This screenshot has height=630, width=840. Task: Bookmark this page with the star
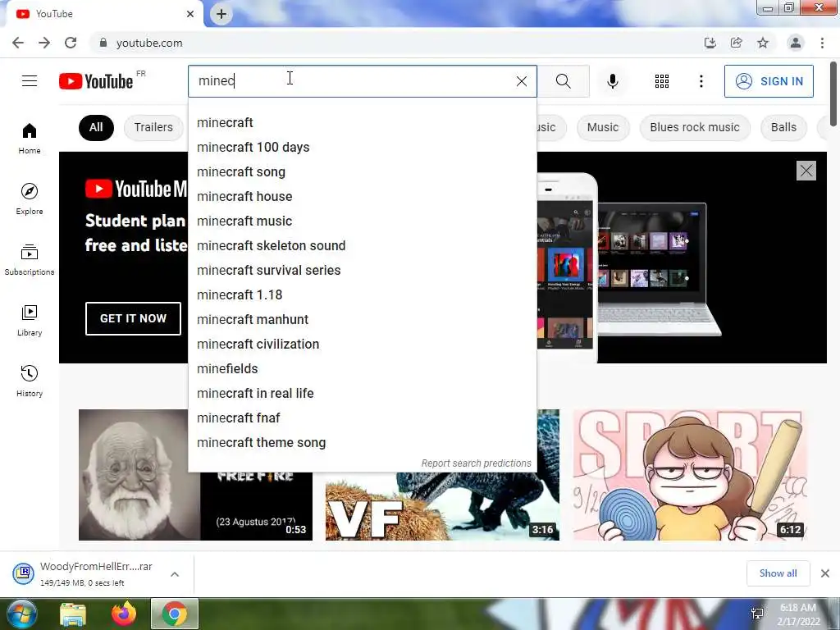coord(763,43)
